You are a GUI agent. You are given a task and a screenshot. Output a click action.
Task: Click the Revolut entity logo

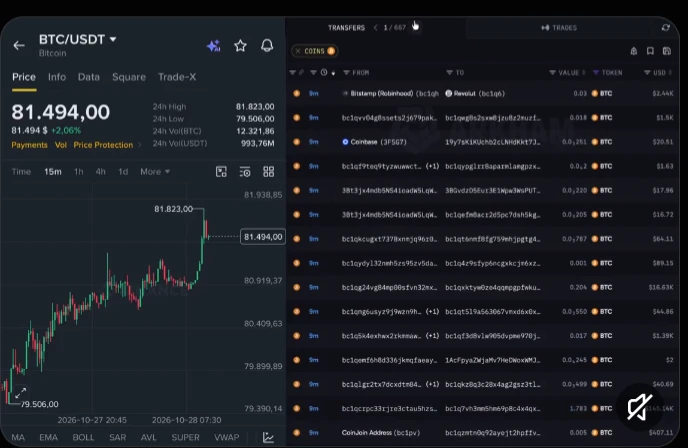pyautogui.click(x=448, y=93)
